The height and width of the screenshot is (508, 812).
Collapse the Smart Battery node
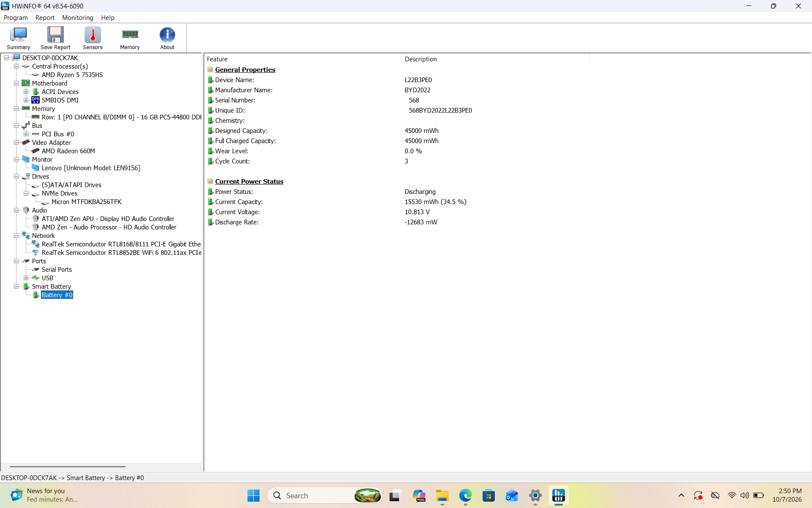pos(16,287)
